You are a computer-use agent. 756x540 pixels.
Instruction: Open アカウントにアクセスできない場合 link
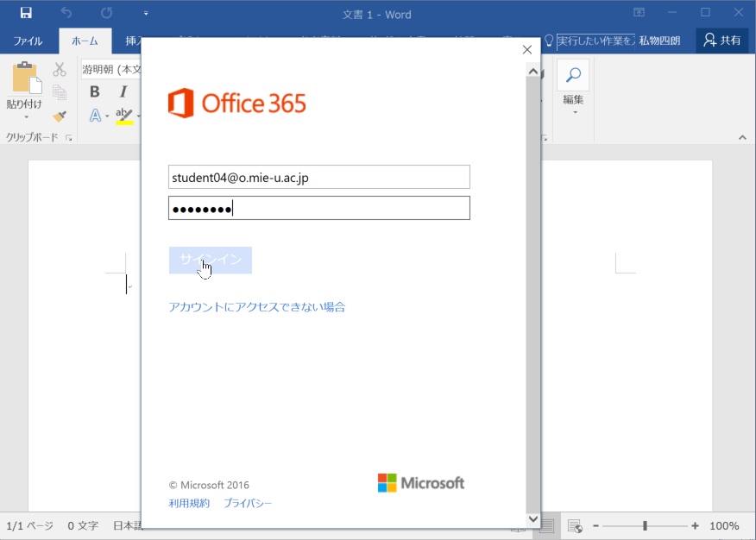pos(257,307)
